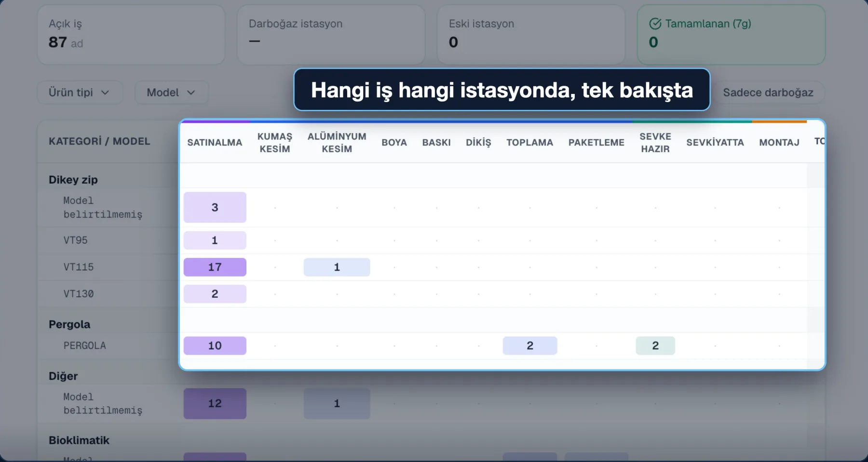Open PERGOLA Satınalma cell showing 10
Screen dimensions: 868x462
coord(215,345)
